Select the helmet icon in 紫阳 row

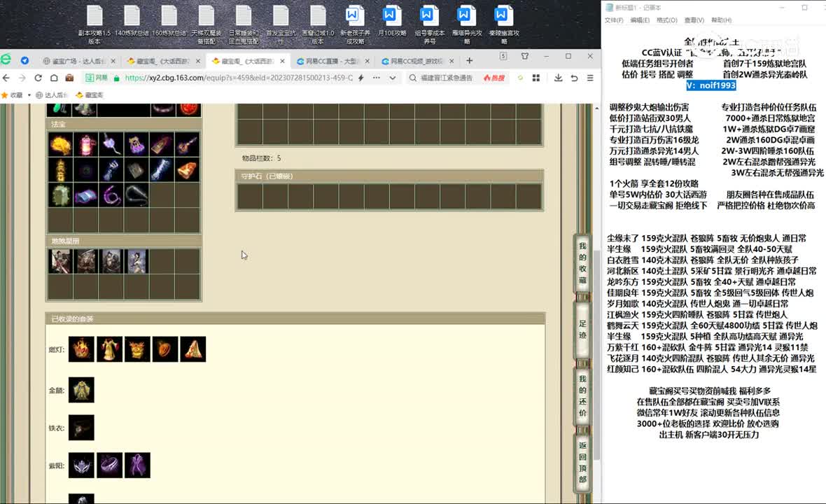[81, 465]
